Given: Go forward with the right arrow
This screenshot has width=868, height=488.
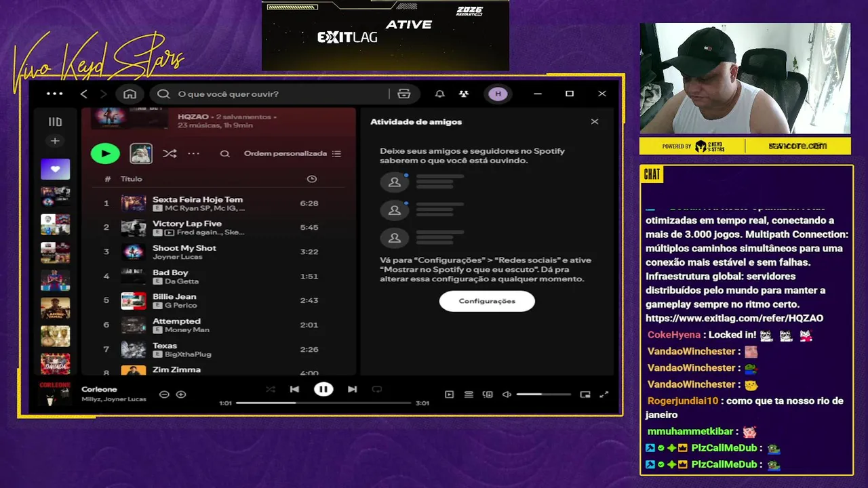Looking at the screenshot, I should (103, 94).
